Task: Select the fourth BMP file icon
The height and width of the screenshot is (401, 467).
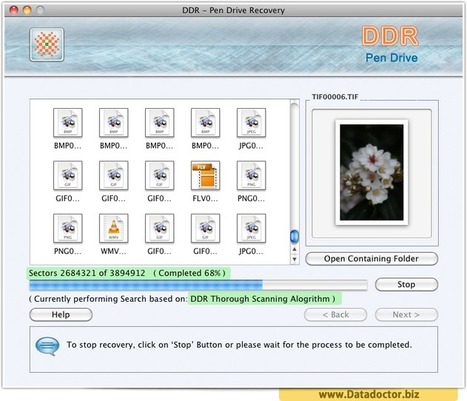Action: pos(205,123)
